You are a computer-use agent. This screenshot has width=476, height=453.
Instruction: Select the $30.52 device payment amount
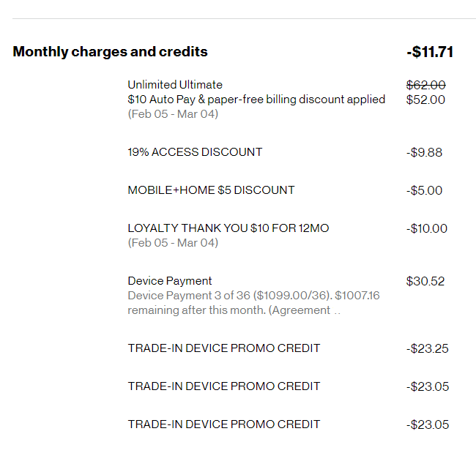click(x=425, y=281)
